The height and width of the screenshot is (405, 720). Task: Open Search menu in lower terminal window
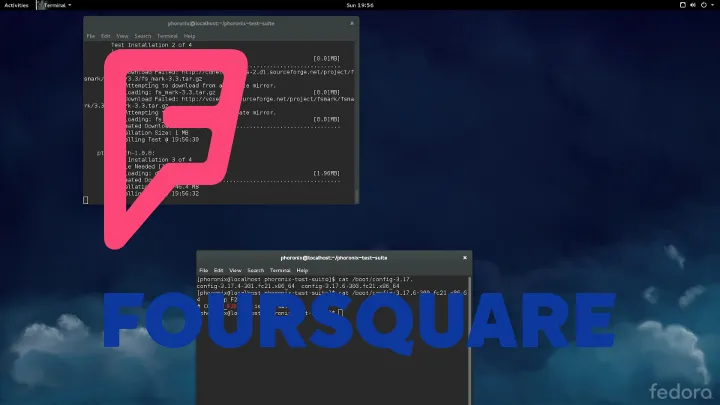[x=255, y=270]
